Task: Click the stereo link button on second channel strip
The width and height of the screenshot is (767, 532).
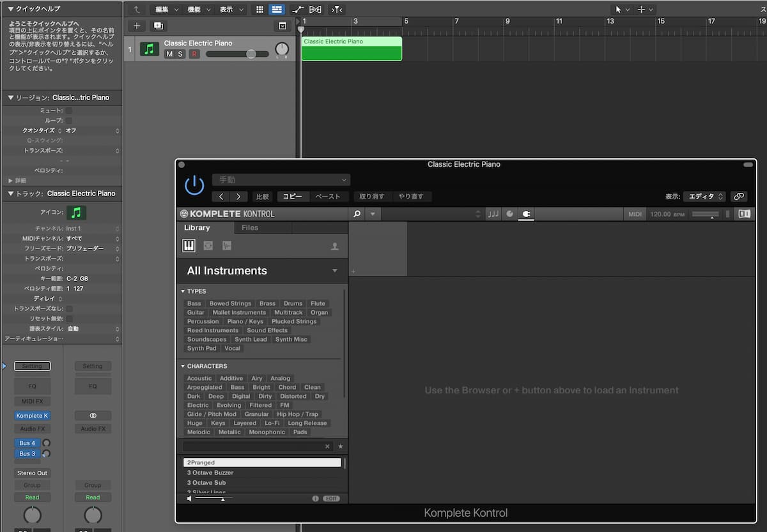Action: point(93,416)
